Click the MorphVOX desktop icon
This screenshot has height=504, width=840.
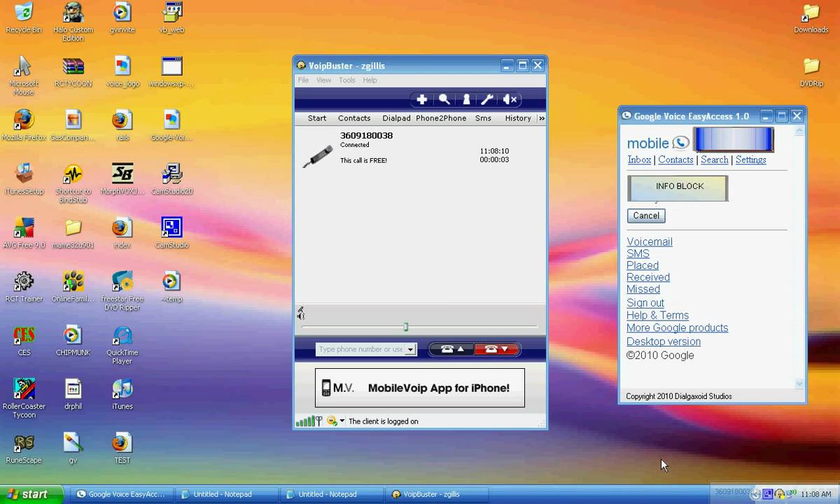click(x=122, y=179)
